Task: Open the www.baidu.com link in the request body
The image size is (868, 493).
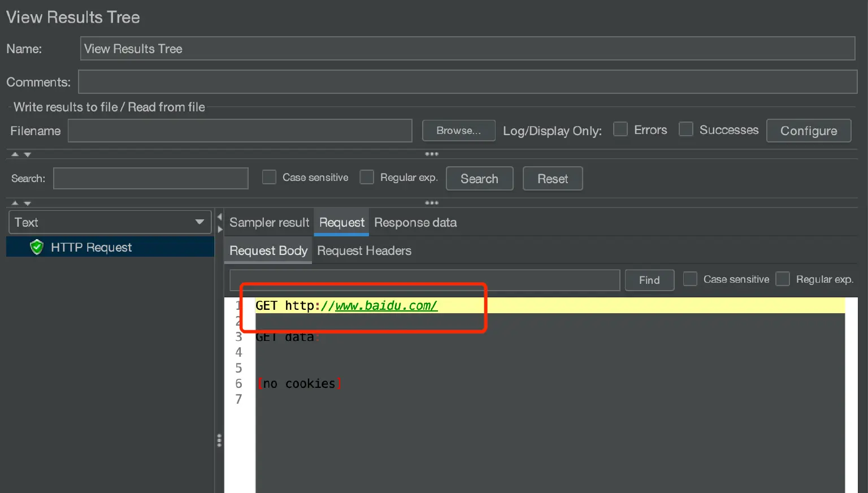Action: click(x=385, y=305)
